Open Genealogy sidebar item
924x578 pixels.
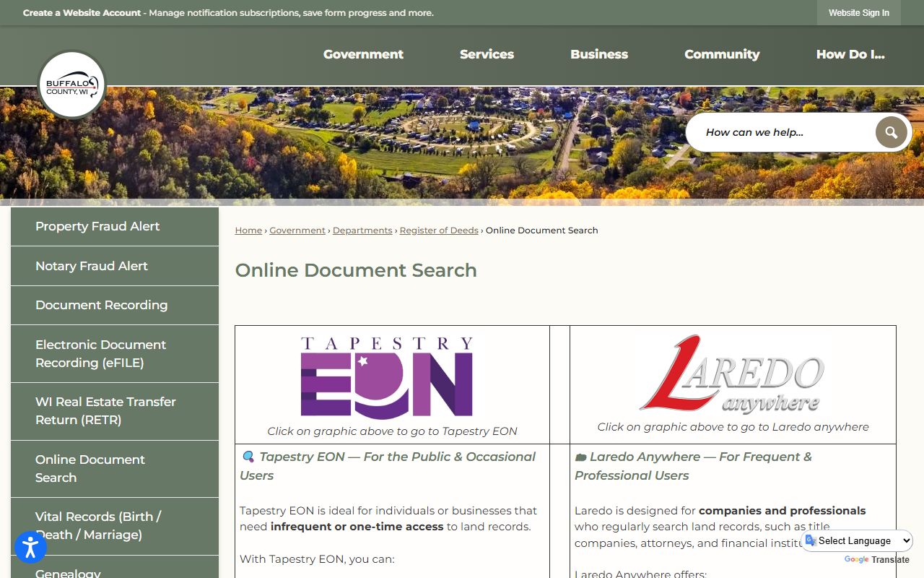click(115, 568)
